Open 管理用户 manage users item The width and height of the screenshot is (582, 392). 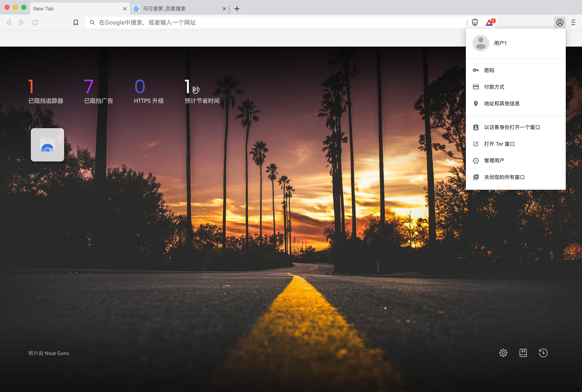tap(515, 160)
